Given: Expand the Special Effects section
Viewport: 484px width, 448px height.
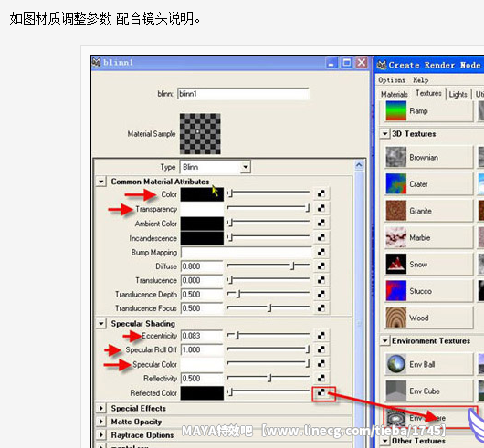Looking at the screenshot, I should click(x=101, y=408).
